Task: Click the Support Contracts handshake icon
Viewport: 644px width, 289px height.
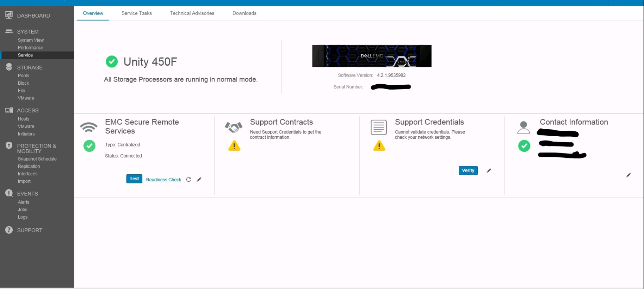Action: tap(234, 127)
